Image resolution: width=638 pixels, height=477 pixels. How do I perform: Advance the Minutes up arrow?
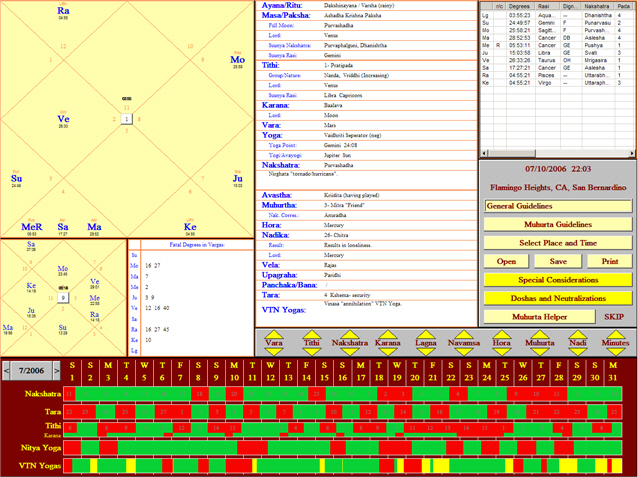616,335
